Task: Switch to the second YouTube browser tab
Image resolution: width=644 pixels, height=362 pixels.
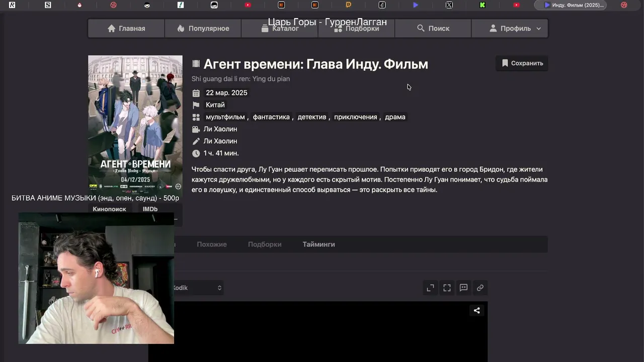Action: coord(516,5)
